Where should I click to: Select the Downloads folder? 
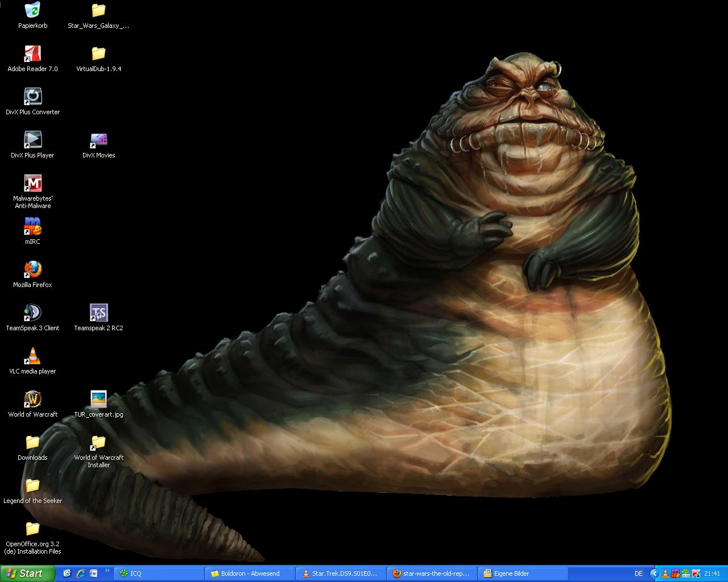tap(32, 447)
